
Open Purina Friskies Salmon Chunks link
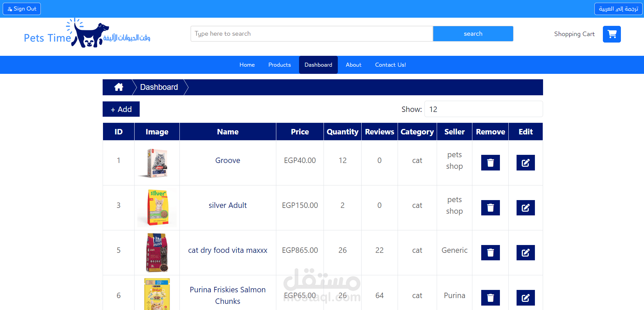tap(228, 295)
